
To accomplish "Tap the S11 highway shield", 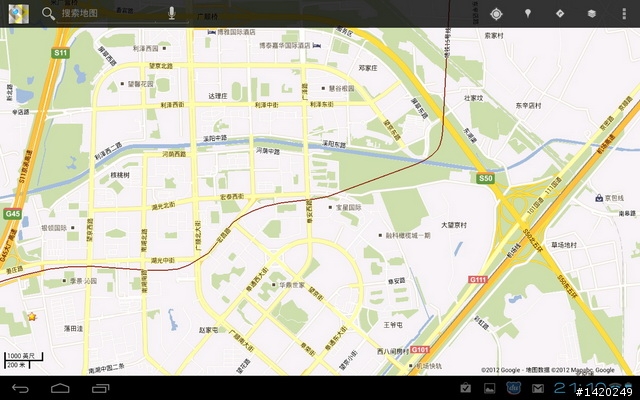I will pos(60,53).
